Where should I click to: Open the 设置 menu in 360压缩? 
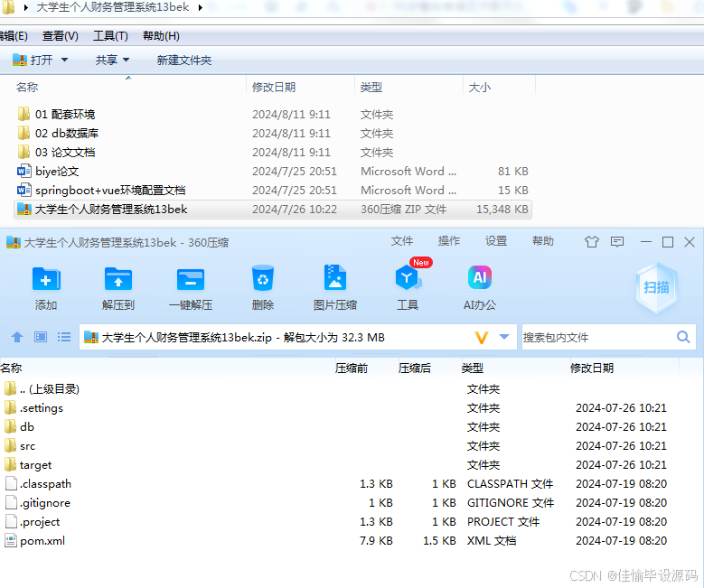[496, 241]
